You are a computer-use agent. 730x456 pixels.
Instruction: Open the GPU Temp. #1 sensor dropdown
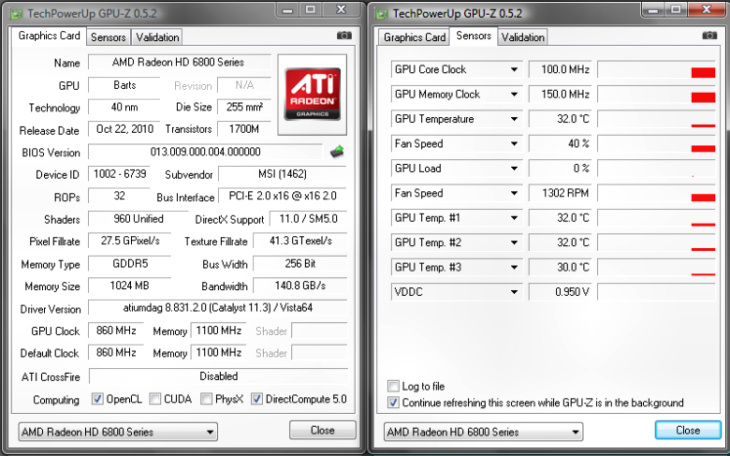(x=514, y=218)
